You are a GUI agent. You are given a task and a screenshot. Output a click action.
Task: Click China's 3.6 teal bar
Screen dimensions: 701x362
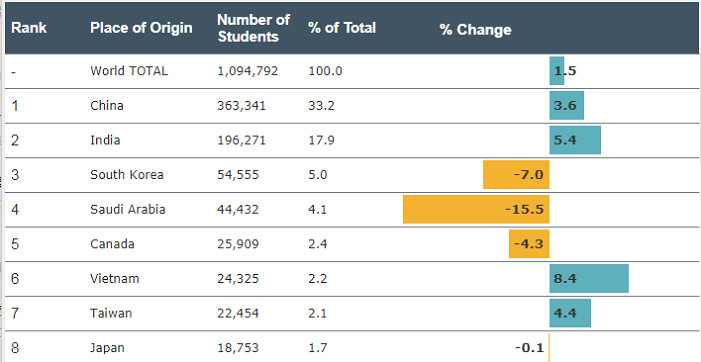(566, 105)
